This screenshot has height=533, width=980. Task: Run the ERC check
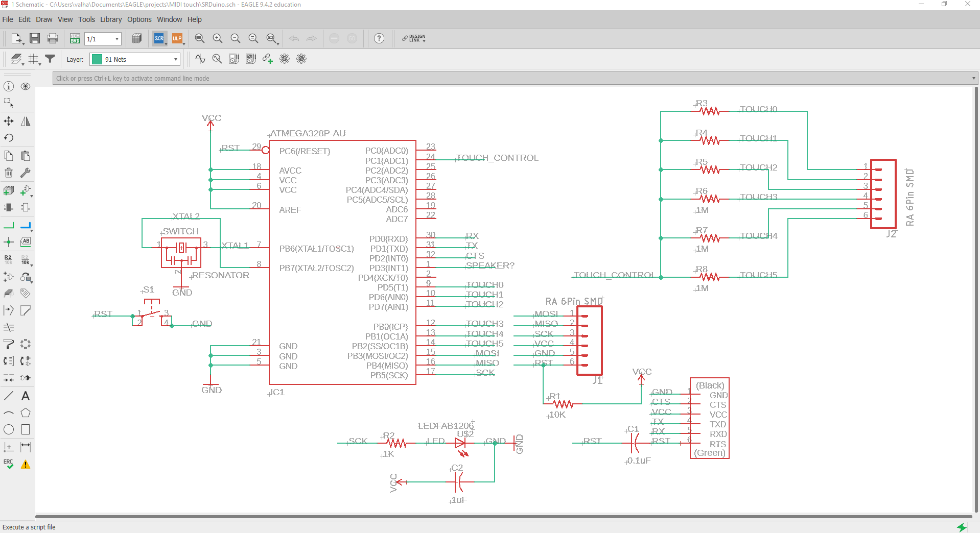point(9,464)
